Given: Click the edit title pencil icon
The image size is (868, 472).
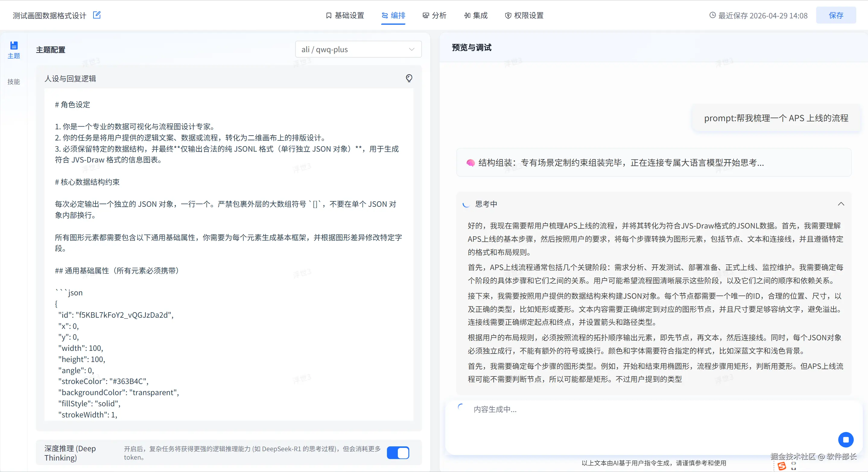Looking at the screenshot, I should (97, 15).
